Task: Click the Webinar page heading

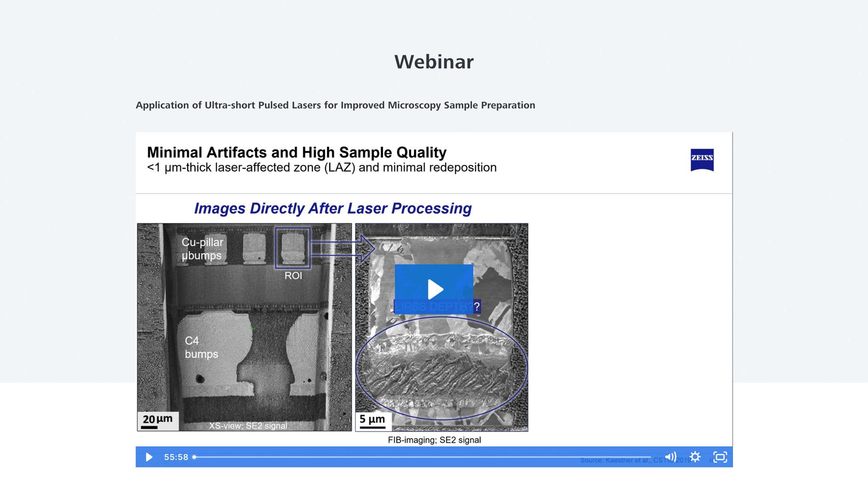Action: point(434,61)
